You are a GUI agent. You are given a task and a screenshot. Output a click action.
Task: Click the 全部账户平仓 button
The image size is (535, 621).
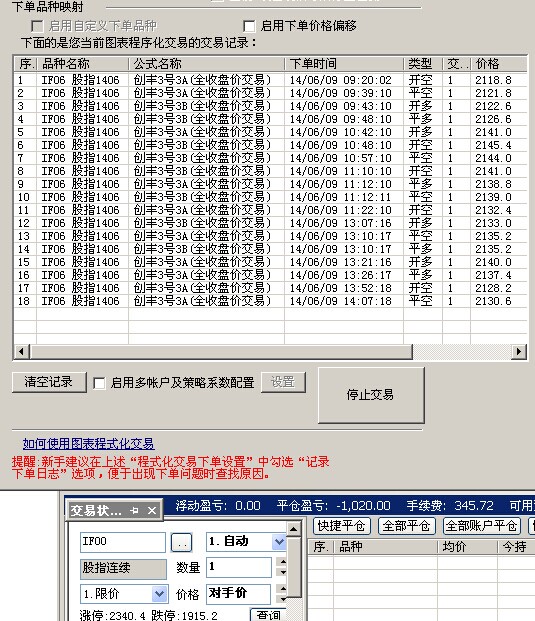pyautogui.click(x=482, y=526)
